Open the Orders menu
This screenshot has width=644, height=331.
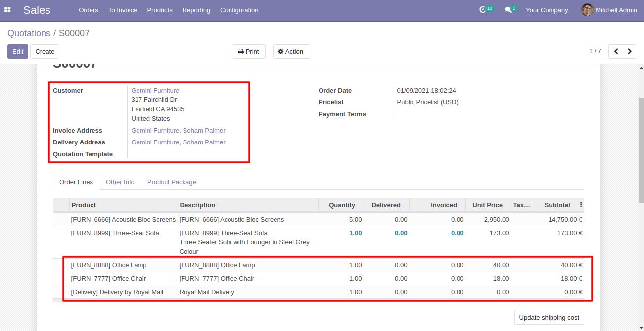[x=89, y=10]
